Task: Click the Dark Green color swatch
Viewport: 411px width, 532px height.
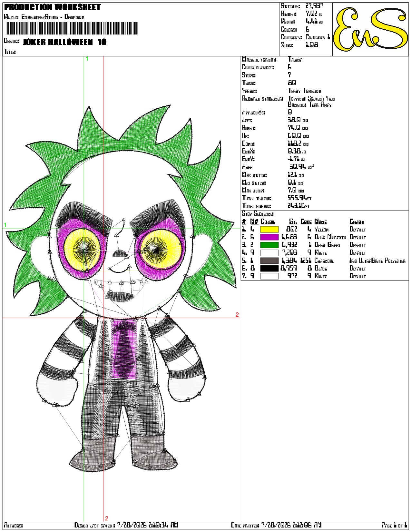Action: point(269,245)
